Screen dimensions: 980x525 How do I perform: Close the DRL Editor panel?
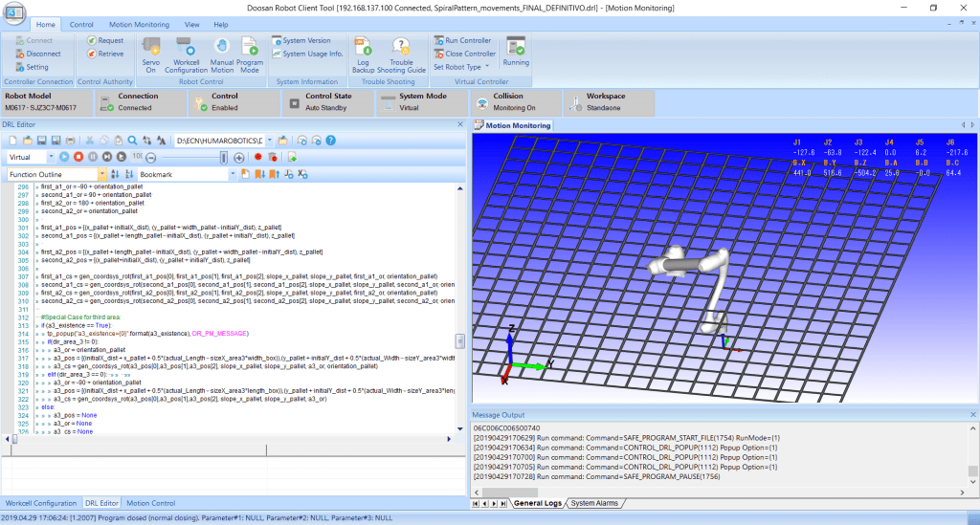[x=460, y=124]
